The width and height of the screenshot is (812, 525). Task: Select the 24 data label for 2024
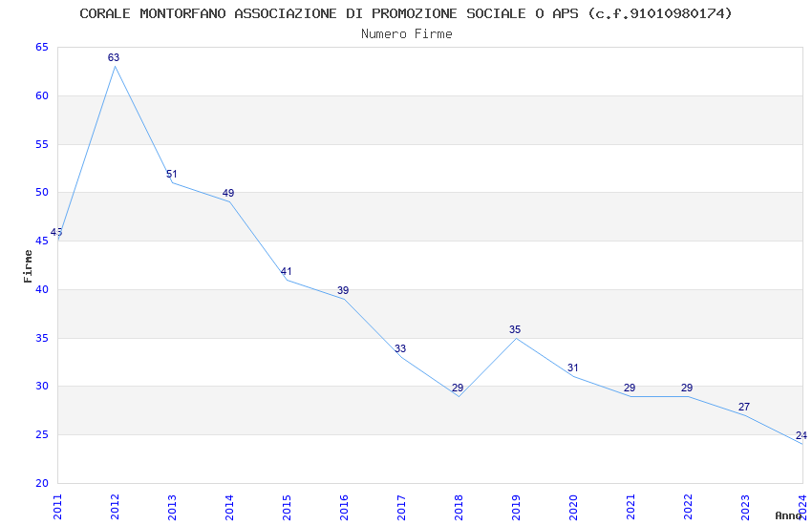[x=801, y=435]
